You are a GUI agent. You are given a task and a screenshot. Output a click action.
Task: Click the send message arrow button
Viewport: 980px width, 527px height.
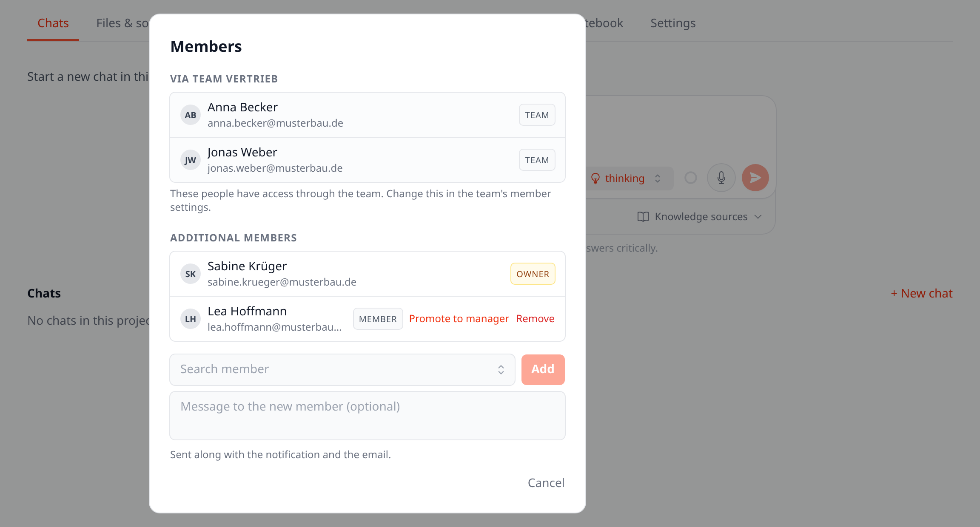[755, 178]
